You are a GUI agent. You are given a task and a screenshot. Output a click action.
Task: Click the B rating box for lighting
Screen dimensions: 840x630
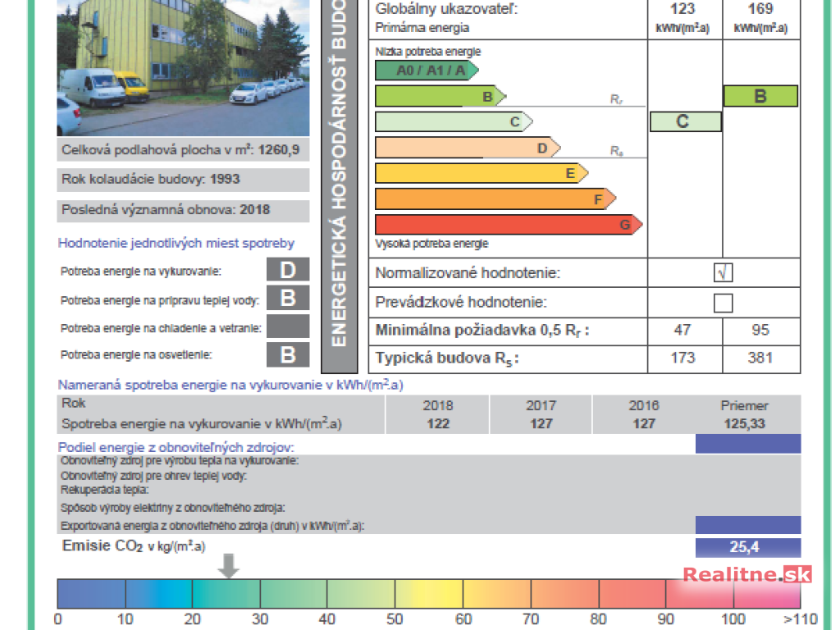(288, 354)
